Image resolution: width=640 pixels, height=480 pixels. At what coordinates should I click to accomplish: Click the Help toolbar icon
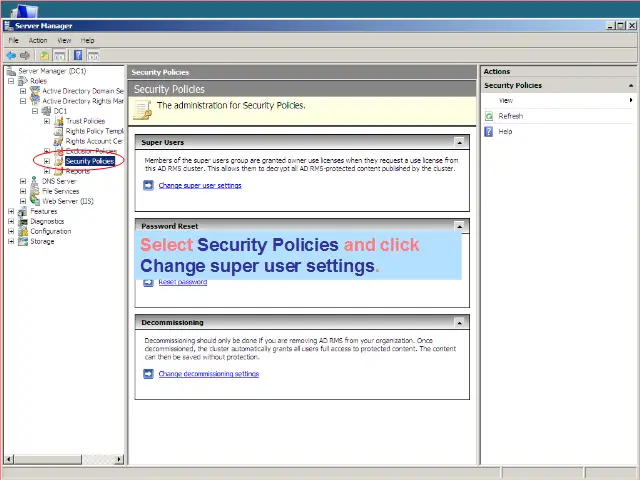click(x=78, y=55)
